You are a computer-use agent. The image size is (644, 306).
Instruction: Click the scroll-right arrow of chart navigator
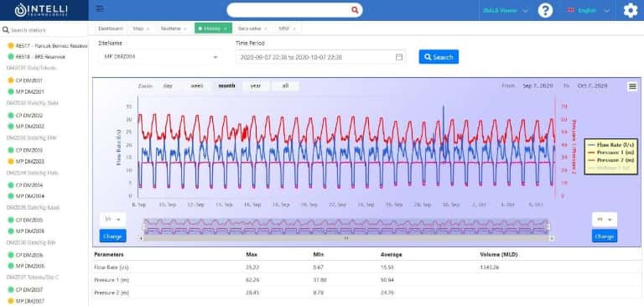tap(552, 238)
